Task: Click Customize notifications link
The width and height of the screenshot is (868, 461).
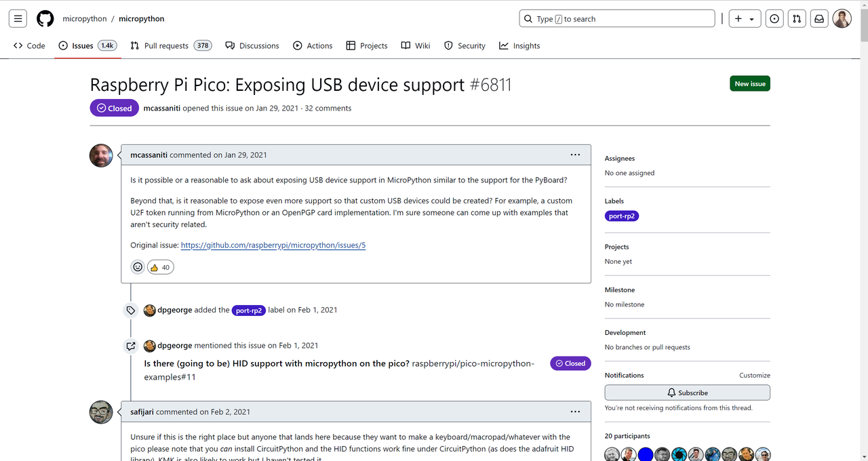Action: (755, 375)
